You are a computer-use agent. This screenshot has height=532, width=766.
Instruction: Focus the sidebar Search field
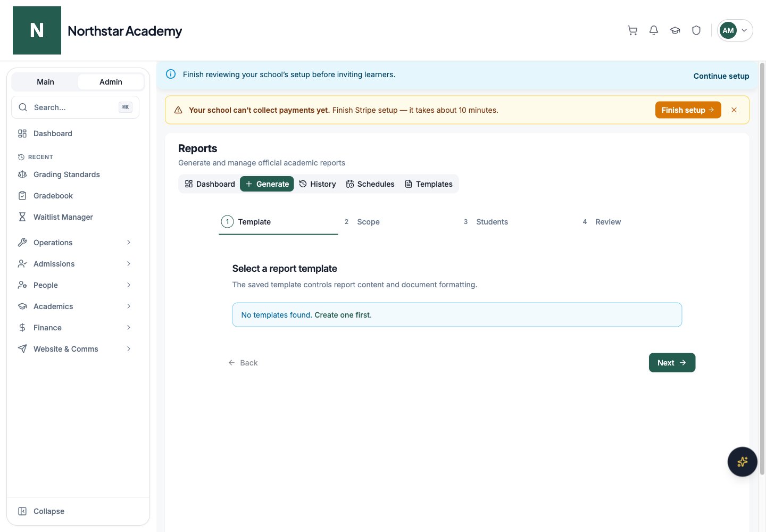pos(75,107)
